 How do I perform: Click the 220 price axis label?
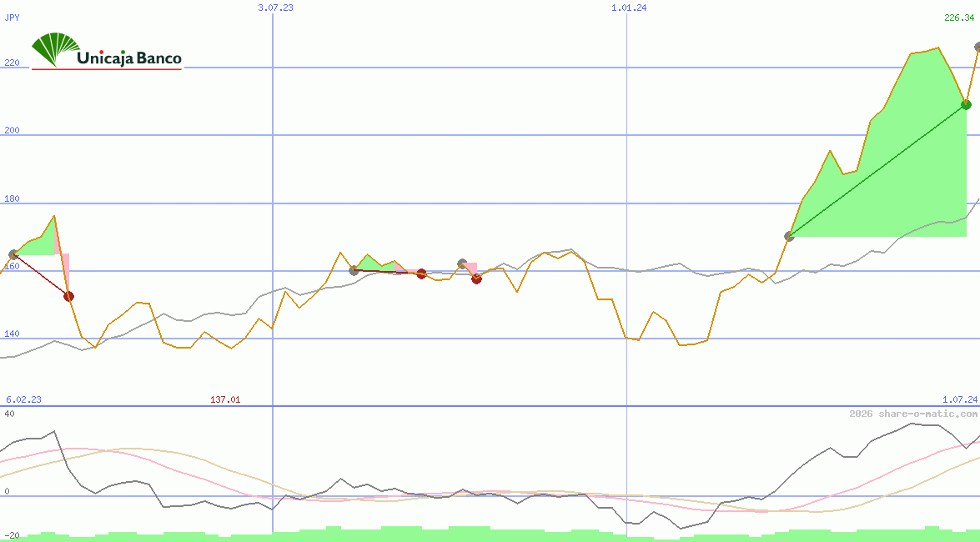(x=12, y=63)
